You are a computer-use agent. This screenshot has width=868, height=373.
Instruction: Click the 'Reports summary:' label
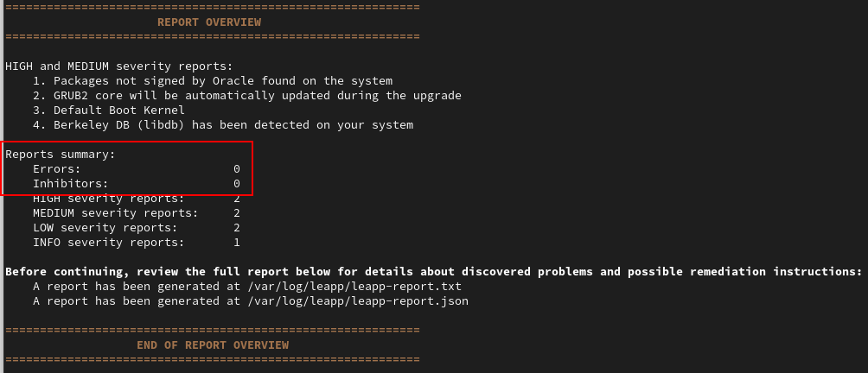(x=61, y=154)
